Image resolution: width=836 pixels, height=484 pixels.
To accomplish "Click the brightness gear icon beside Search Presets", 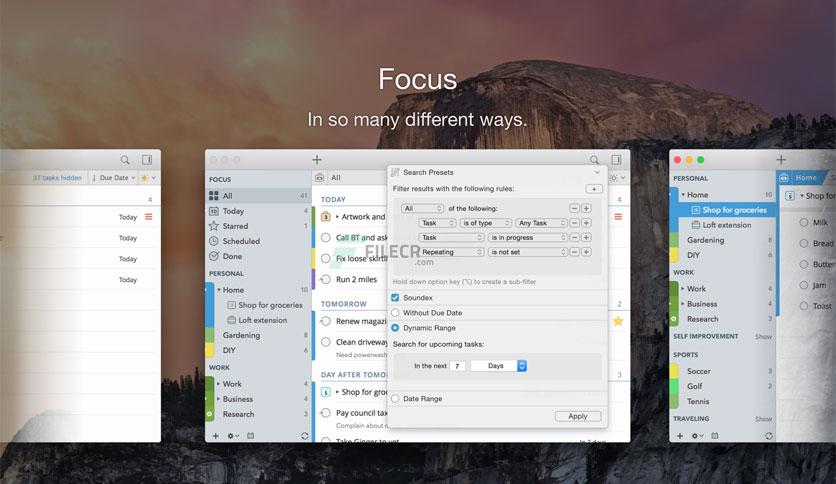I will [x=616, y=178].
